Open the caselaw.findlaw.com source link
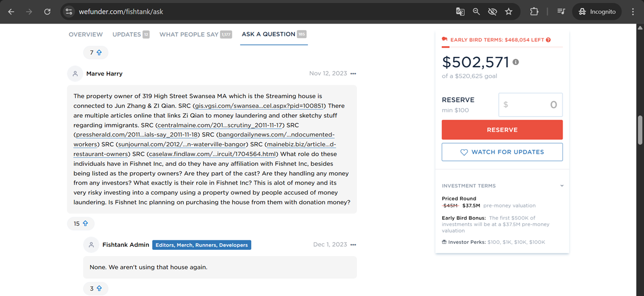Image resolution: width=644 pixels, height=296 pixels. click(213, 154)
